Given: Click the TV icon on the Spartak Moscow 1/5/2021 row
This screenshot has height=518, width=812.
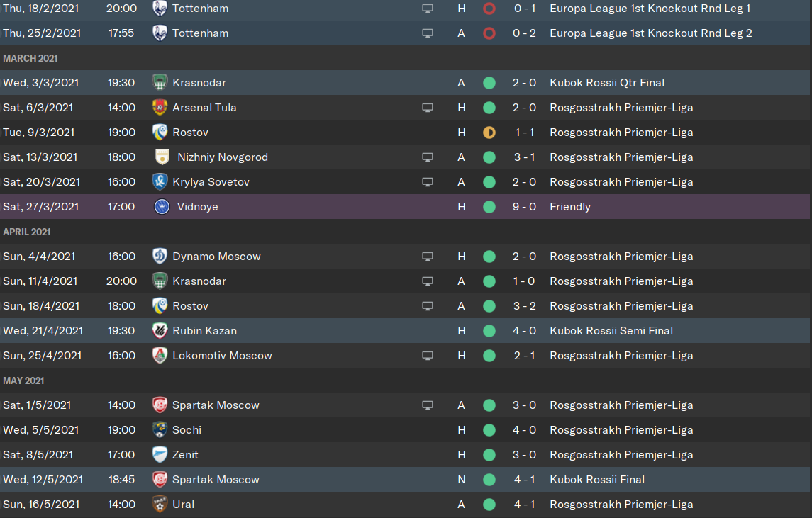Looking at the screenshot, I should pyautogui.click(x=427, y=405).
